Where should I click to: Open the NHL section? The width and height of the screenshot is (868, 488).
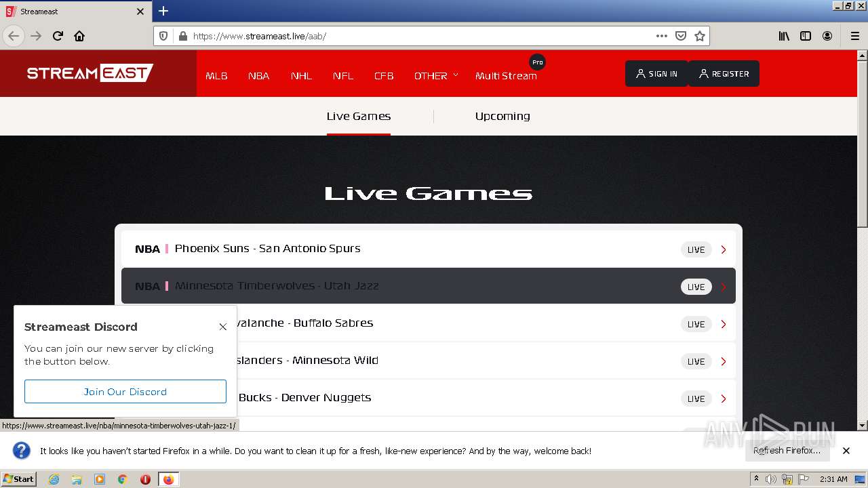point(301,75)
